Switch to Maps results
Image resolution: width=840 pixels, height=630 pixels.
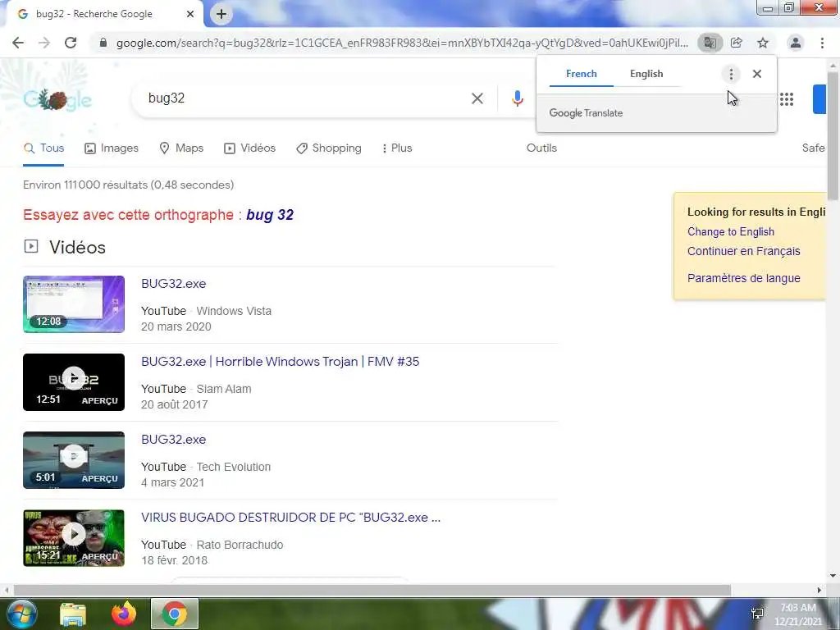tap(181, 148)
